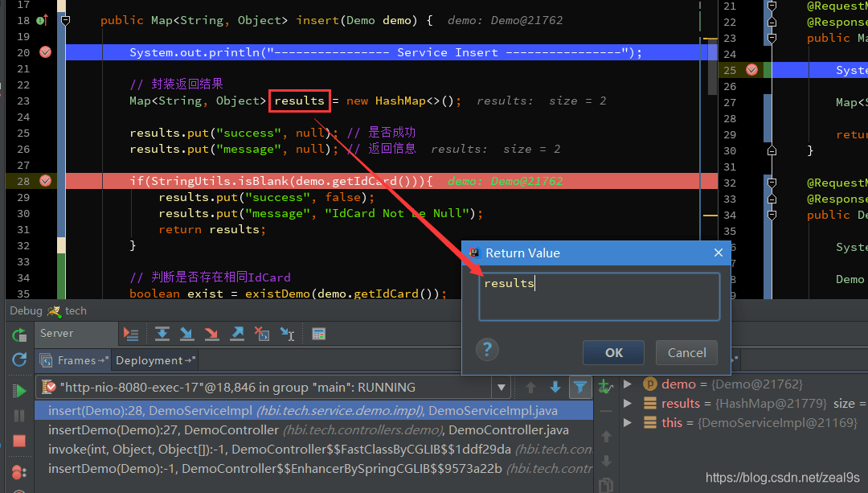
Task: Click the Rerun server icon
Action: point(19,335)
